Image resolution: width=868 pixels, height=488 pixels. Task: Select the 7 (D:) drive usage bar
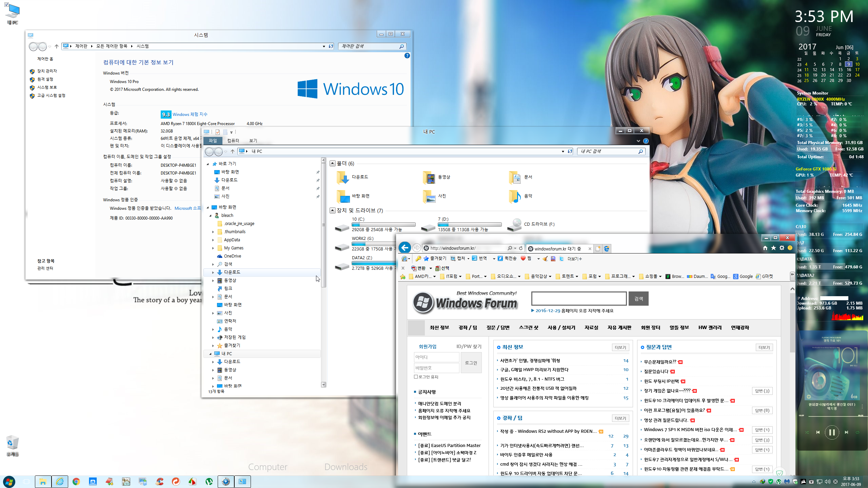pyautogui.click(x=470, y=224)
